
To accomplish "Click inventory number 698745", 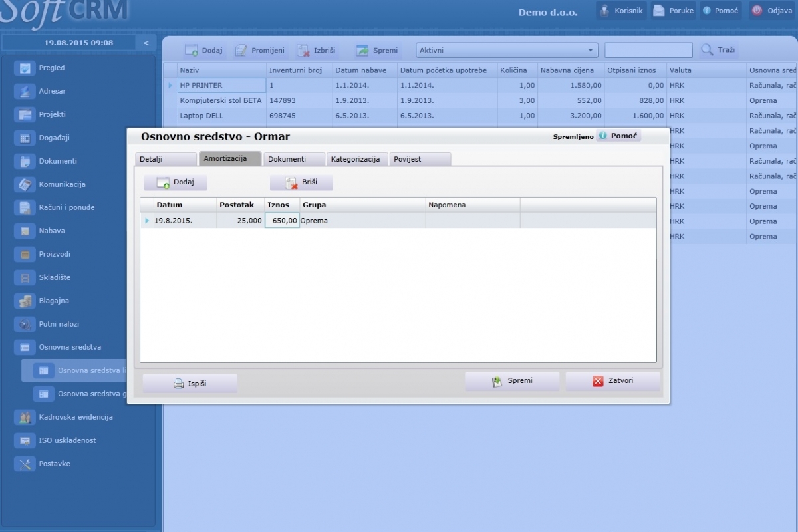I will pyautogui.click(x=282, y=116).
